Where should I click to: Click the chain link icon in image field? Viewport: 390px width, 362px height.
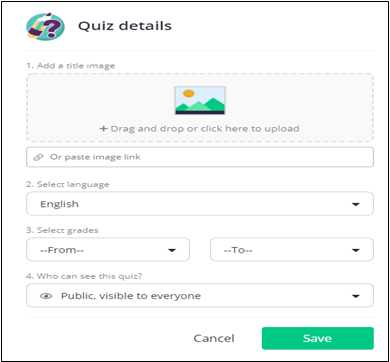click(38, 157)
